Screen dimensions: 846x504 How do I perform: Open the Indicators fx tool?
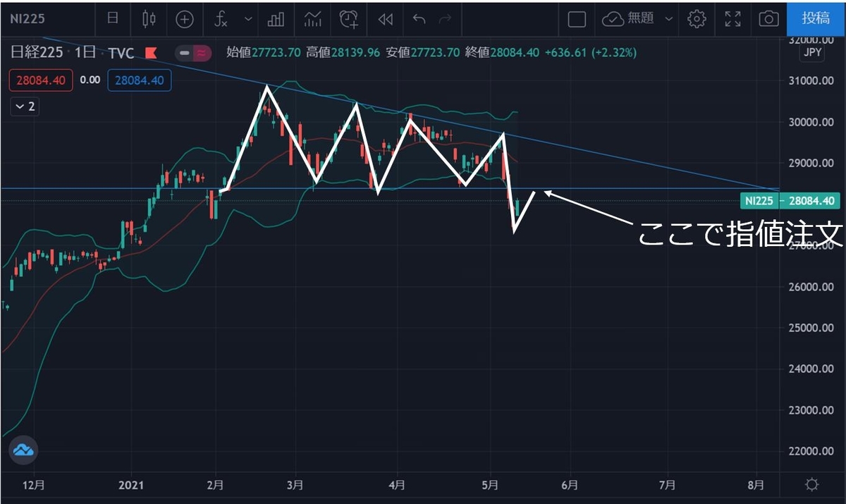[x=220, y=19]
